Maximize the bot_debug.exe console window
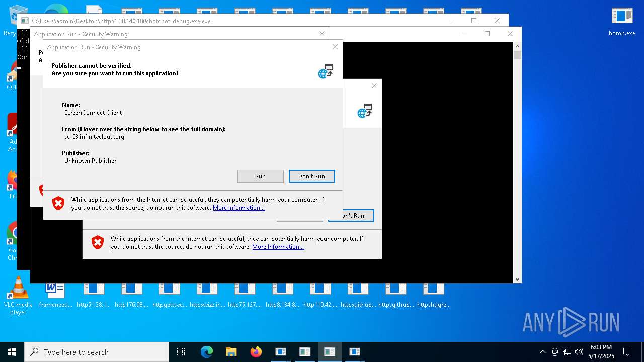 click(x=473, y=21)
